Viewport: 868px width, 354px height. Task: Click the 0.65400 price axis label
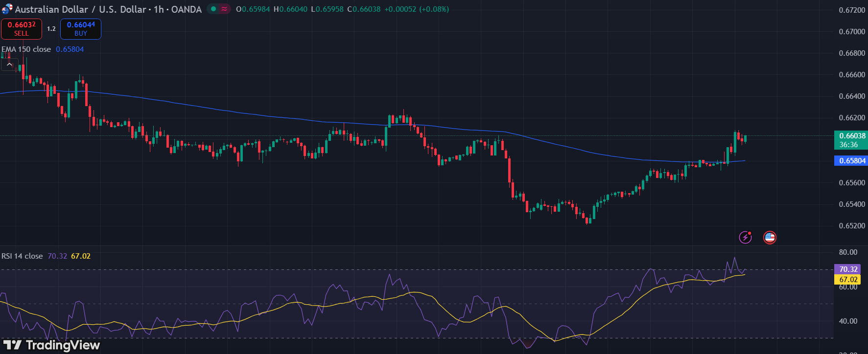852,204
